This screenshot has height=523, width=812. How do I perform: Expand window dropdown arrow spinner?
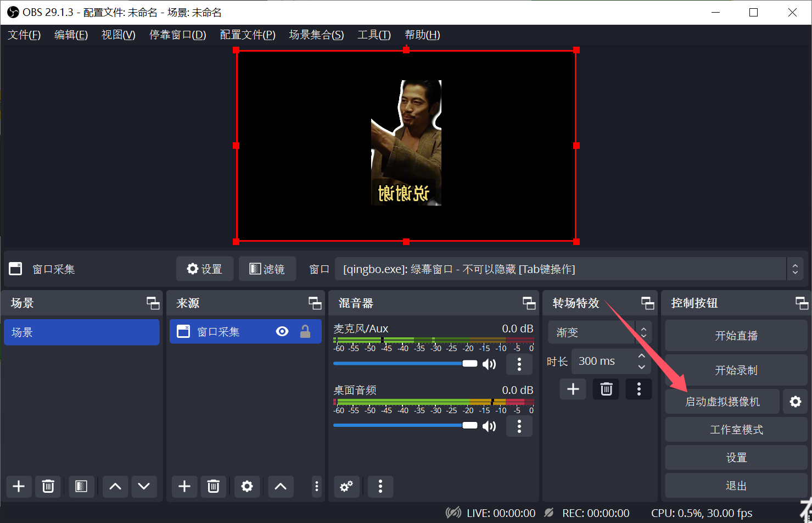(795, 269)
